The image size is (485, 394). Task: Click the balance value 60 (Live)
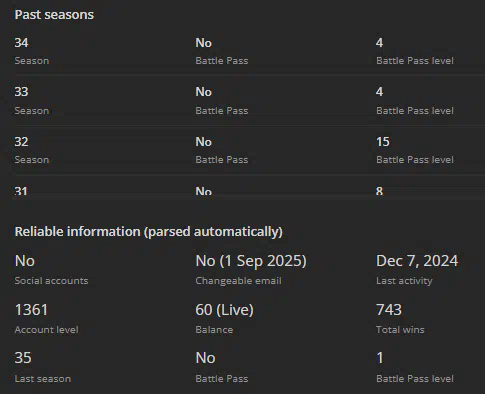tap(225, 310)
